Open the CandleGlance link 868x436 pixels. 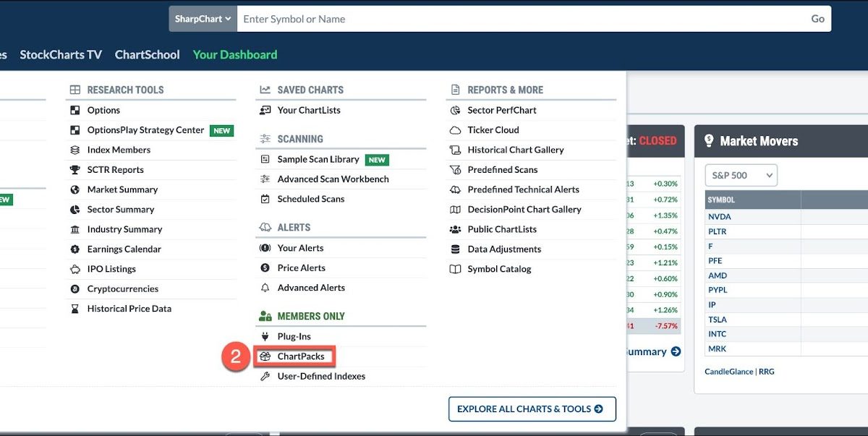click(x=729, y=372)
